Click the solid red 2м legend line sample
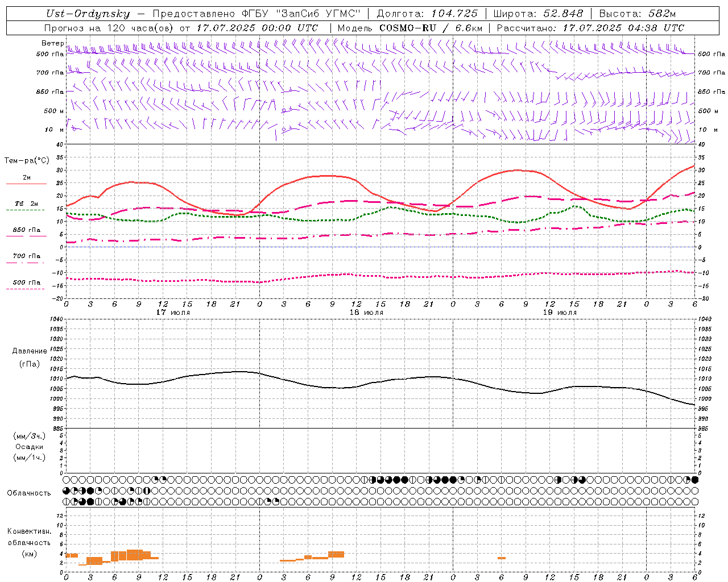This screenshot has width=728, height=582. (26, 184)
